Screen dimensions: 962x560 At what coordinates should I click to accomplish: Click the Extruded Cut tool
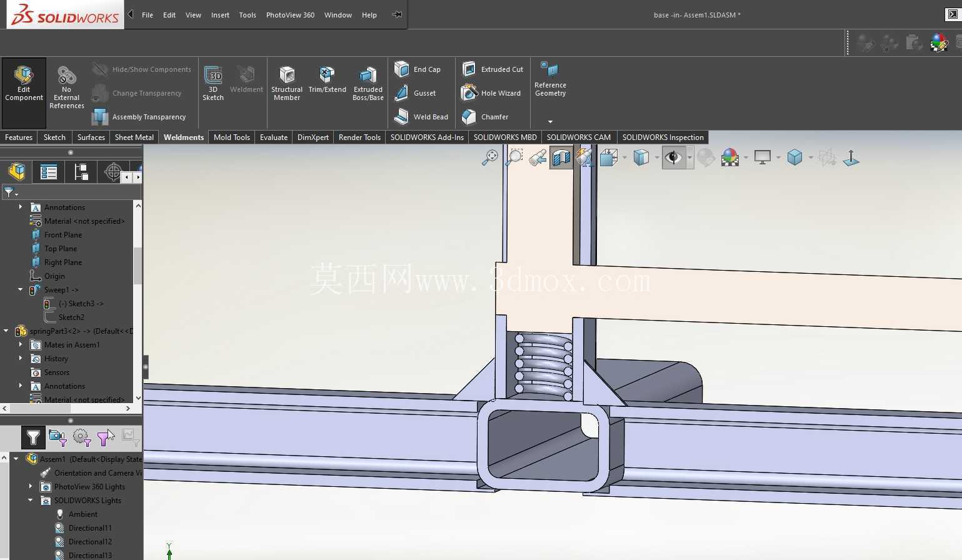click(493, 69)
